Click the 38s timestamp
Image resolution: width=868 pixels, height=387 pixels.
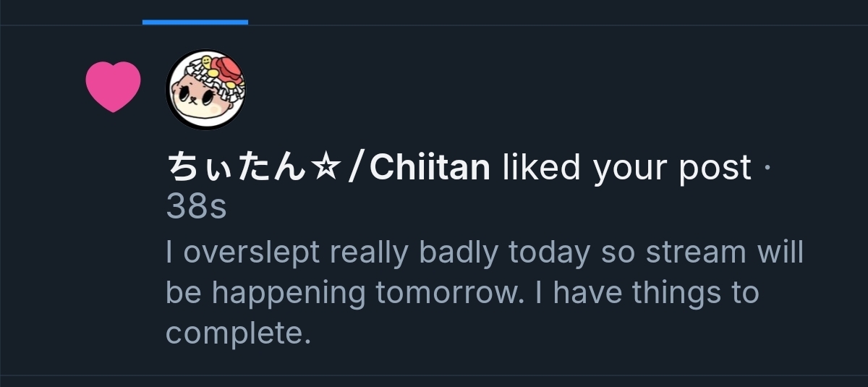pyautogui.click(x=196, y=208)
